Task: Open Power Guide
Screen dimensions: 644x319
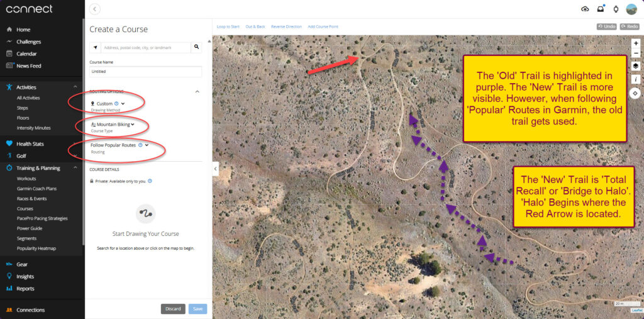Action: point(30,228)
